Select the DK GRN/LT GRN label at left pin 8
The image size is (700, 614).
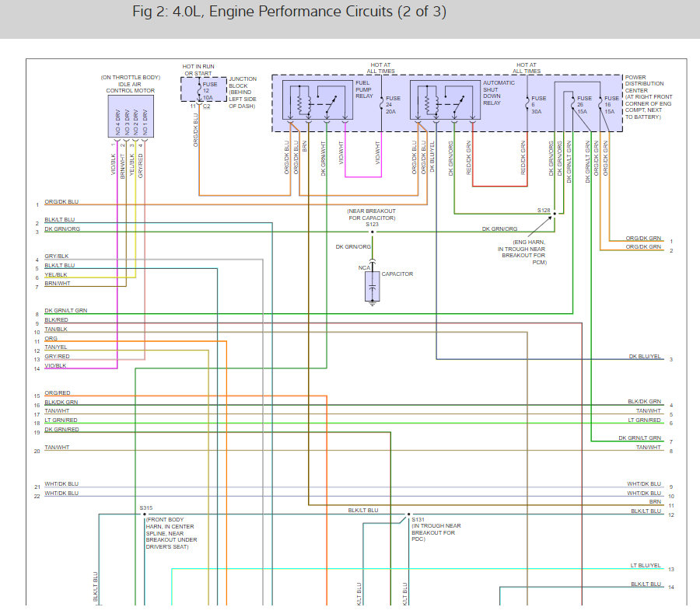click(x=65, y=311)
